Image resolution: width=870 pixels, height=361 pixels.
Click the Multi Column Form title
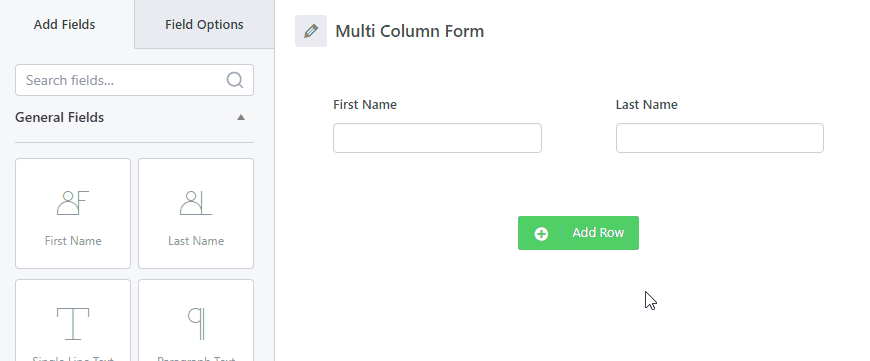point(409,31)
